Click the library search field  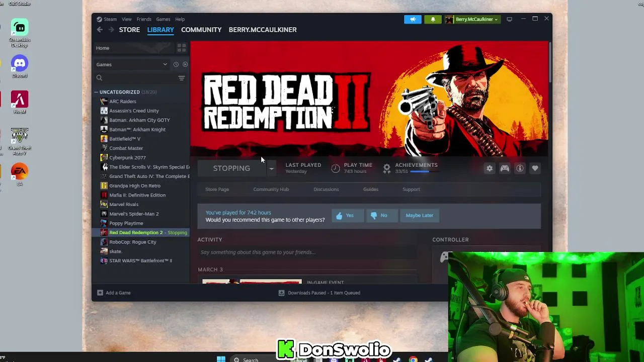coord(136,78)
